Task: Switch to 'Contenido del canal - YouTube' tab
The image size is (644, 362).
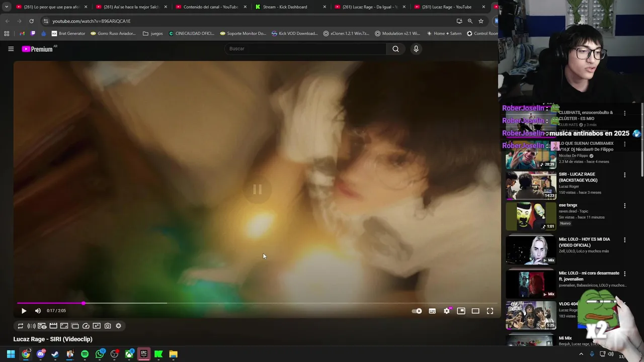Action: point(211,7)
